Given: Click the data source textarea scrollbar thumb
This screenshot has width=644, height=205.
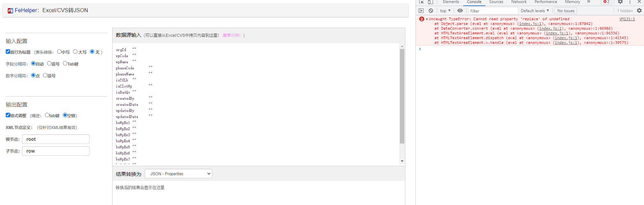Looking at the screenshot, I should 402,96.
